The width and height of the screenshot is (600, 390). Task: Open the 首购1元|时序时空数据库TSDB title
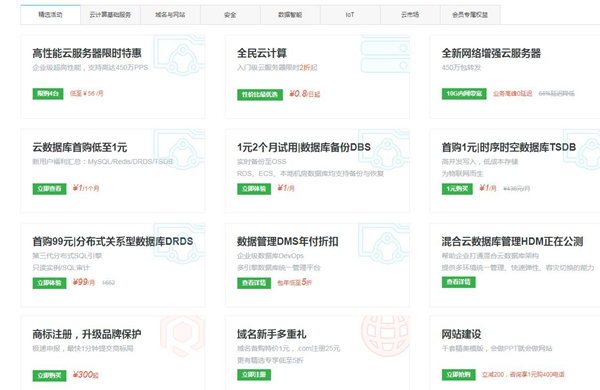[x=509, y=147]
